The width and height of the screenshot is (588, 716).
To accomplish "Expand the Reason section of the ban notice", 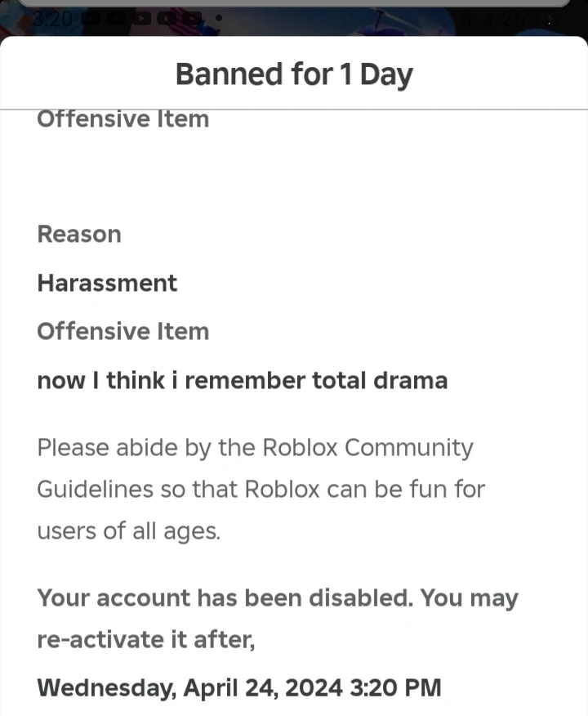I will (x=78, y=235).
